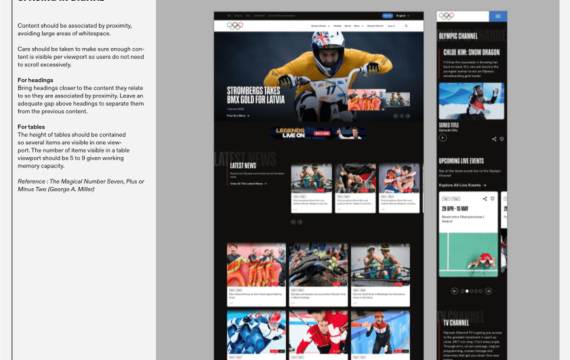Click the search magnifier icon in desktop navigation
This screenshot has height=360, width=570.
(x=406, y=26)
